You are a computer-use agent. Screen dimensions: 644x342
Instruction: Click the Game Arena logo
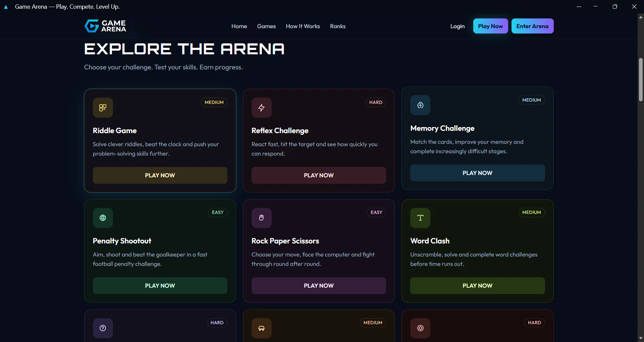[x=105, y=26]
